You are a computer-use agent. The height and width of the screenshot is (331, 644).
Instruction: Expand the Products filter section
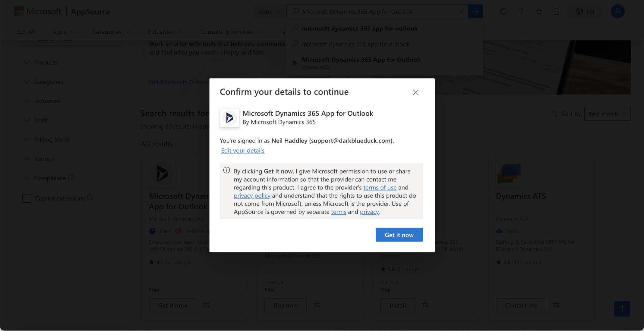click(45, 62)
